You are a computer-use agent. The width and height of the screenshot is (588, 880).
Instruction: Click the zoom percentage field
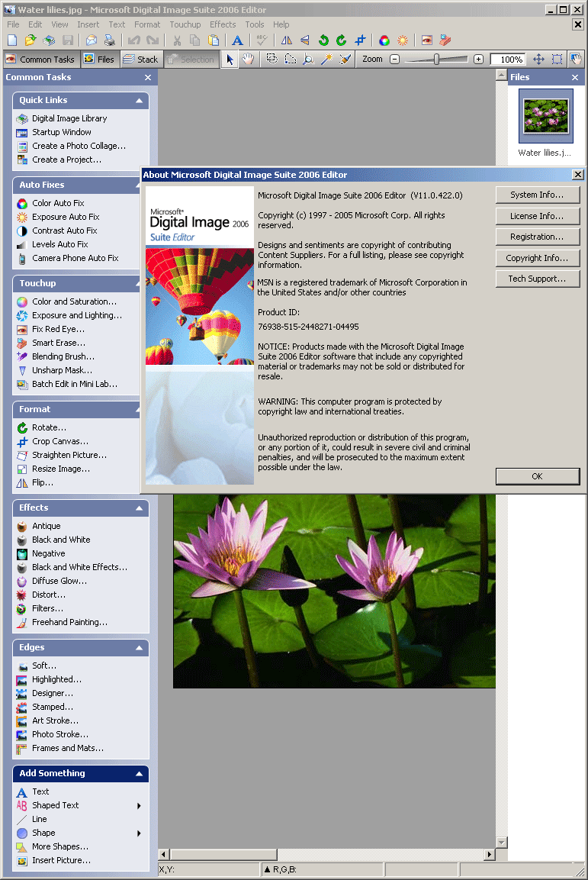click(x=509, y=60)
